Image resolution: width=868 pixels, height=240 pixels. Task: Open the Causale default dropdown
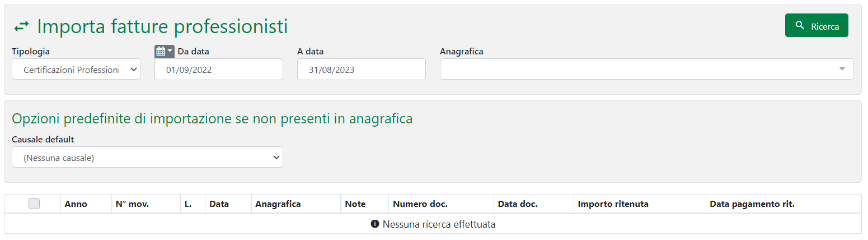click(x=147, y=158)
